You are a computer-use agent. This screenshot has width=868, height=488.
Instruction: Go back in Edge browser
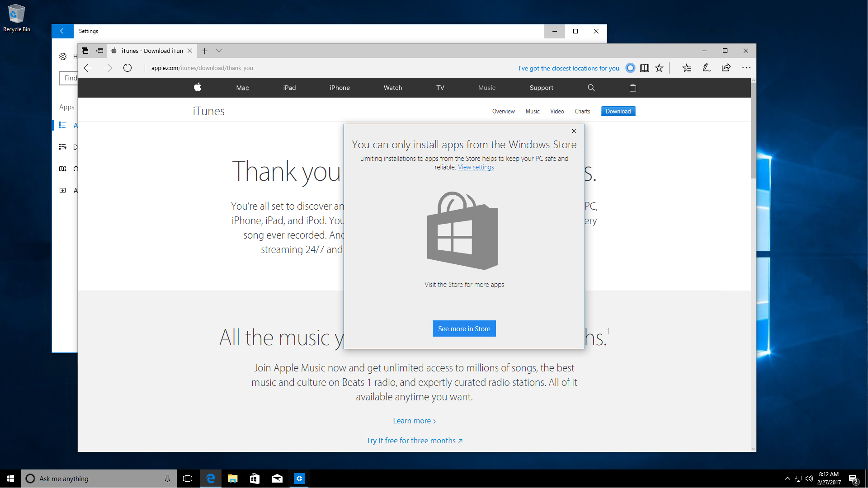coord(88,68)
